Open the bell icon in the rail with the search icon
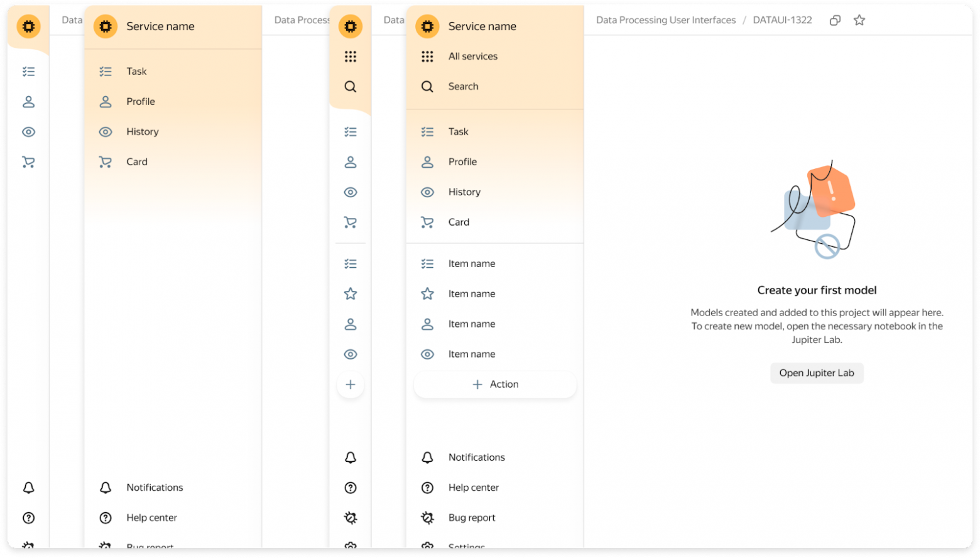980x558 pixels. 351,457
